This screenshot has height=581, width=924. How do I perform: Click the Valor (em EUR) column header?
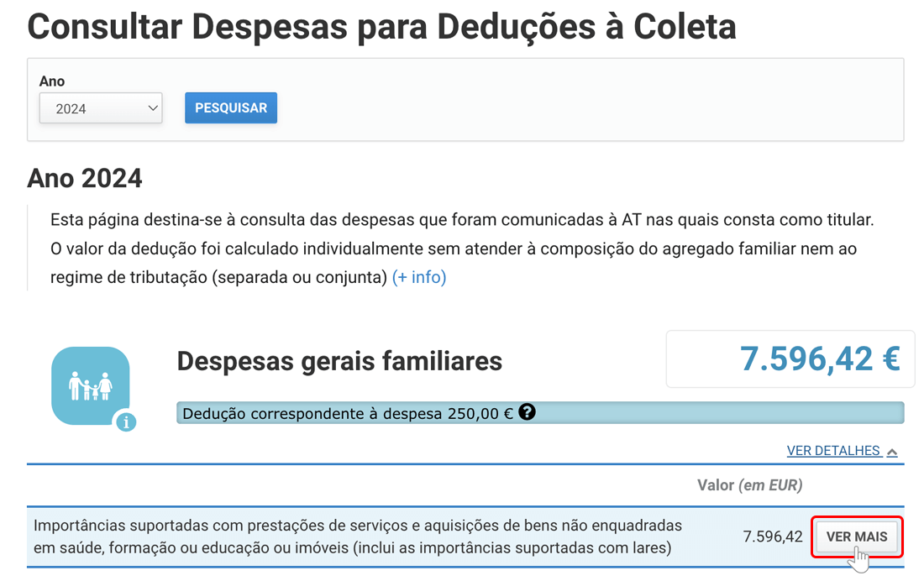coord(749,484)
